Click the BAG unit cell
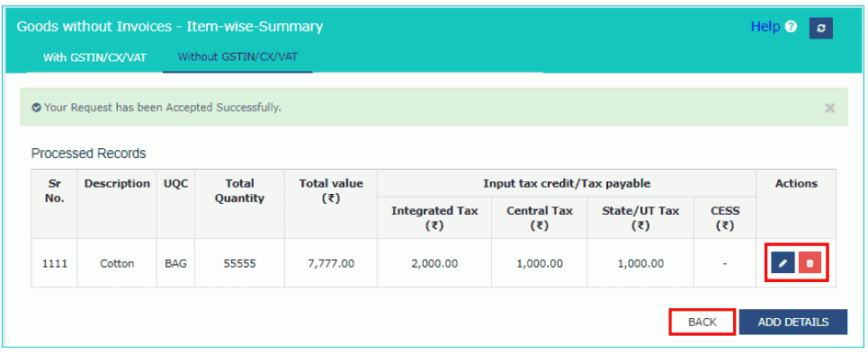 (x=175, y=263)
